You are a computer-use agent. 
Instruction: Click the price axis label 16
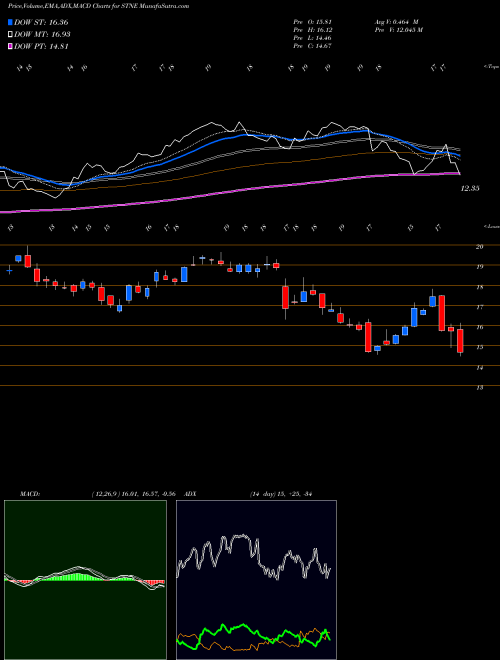[479, 327]
